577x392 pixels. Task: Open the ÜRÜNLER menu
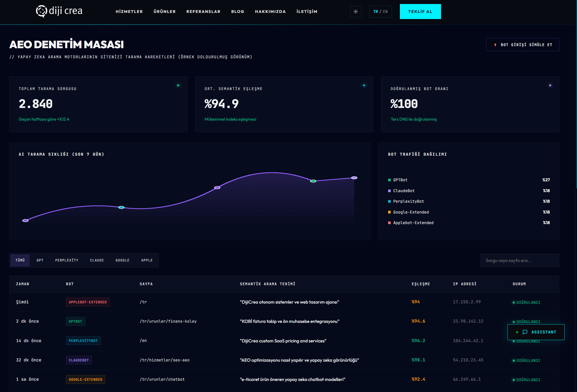[164, 12]
